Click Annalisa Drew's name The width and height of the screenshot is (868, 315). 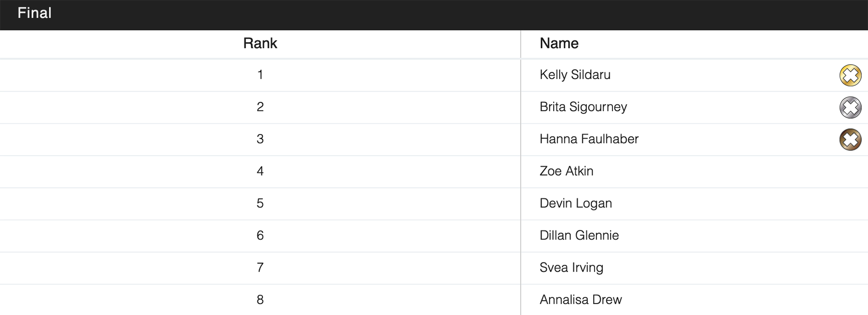tap(581, 300)
